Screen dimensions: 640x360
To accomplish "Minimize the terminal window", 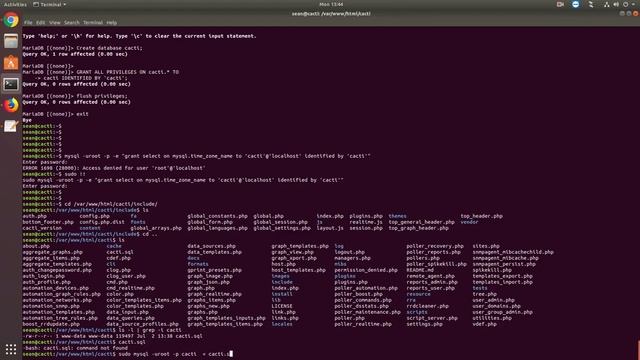I will click(622, 13).
